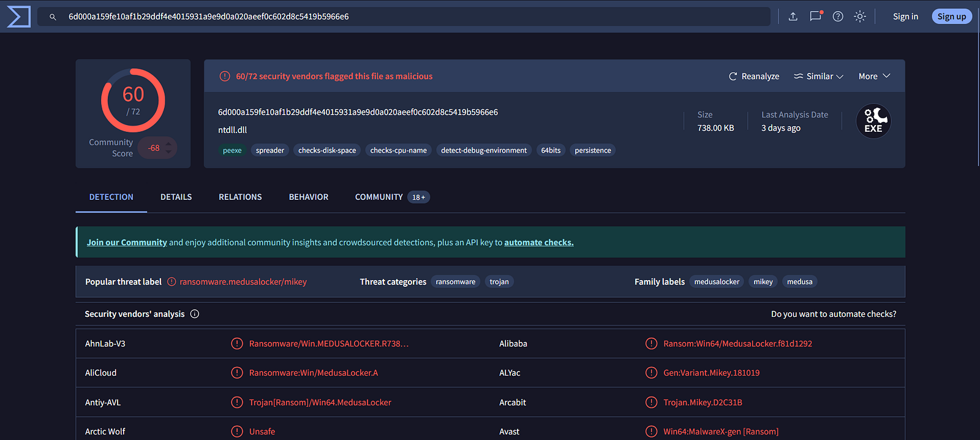Click the search magnifier icon

[x=53, y=17]
